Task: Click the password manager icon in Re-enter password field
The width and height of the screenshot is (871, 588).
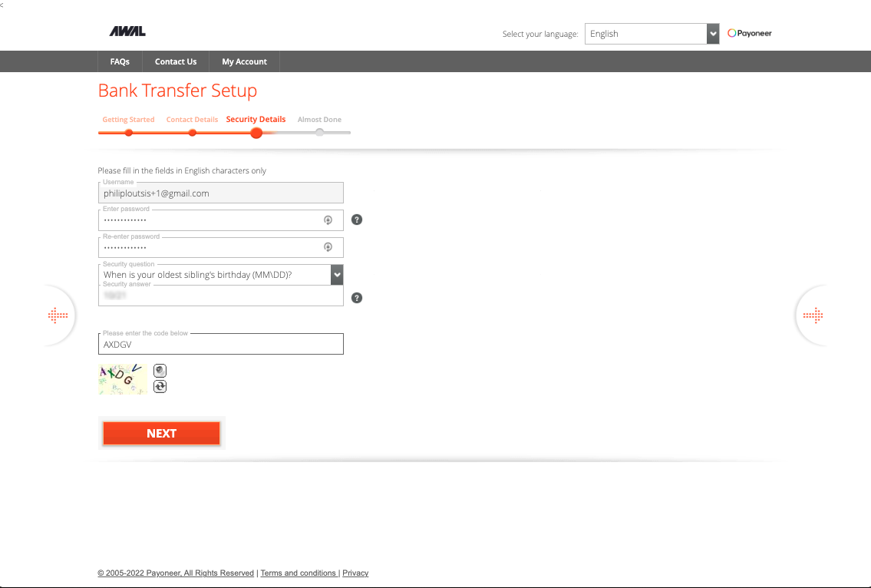Action: (328, 247)
